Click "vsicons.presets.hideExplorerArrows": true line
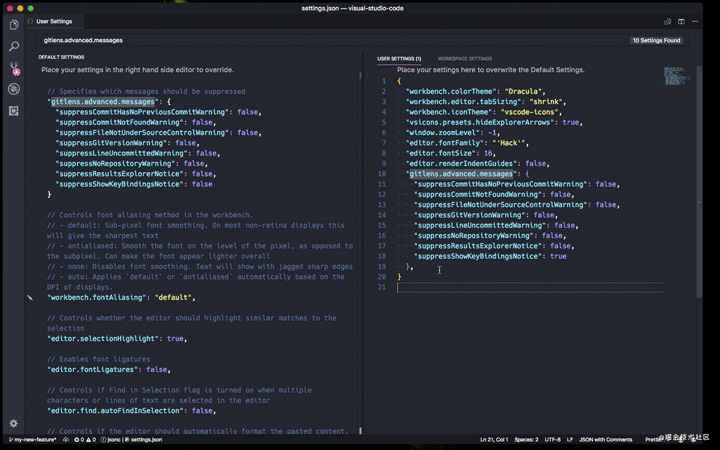 [494, 122]
